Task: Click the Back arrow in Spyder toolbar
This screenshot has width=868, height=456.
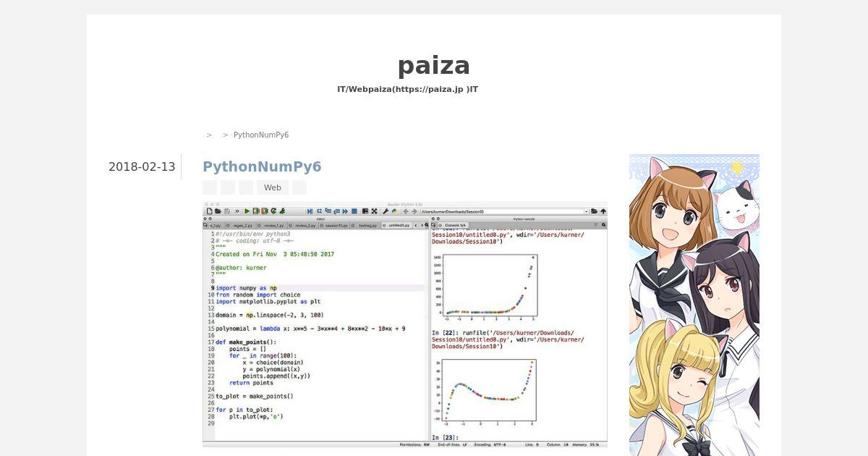Action: (x=406, y=211)
